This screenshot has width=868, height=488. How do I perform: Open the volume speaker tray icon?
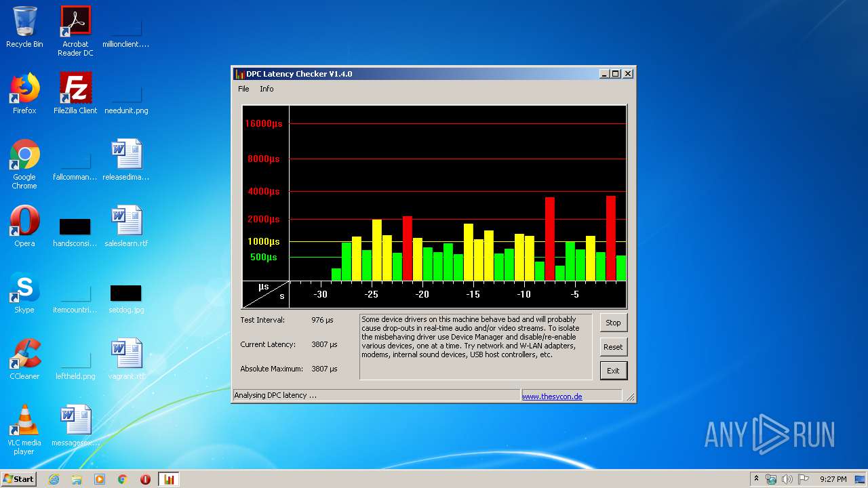(x=787, y=479)
